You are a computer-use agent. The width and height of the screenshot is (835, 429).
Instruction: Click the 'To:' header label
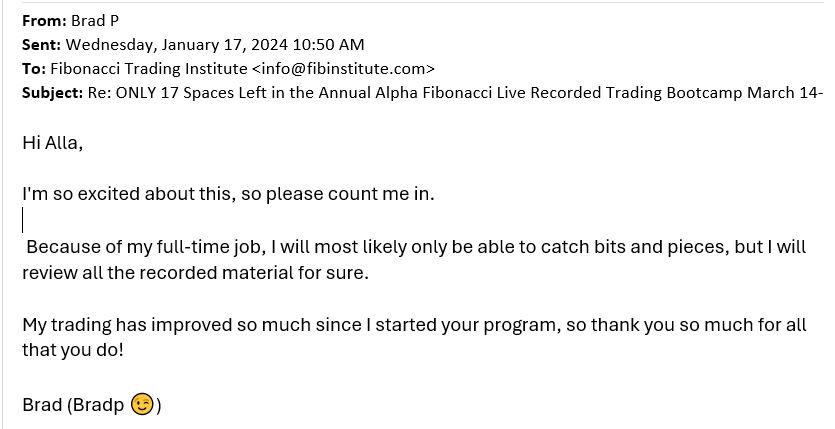(x=34, y=69)
